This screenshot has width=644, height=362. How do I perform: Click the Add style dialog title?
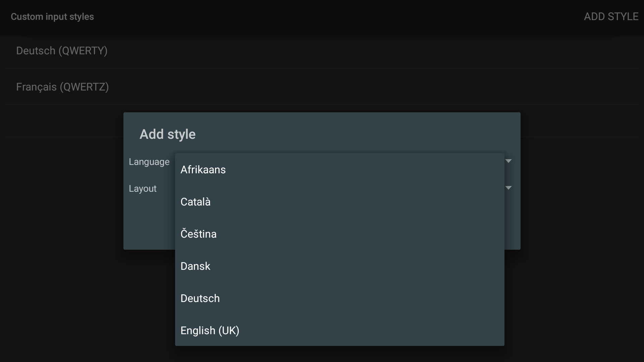pyautogui.click(x=167, y=134)
